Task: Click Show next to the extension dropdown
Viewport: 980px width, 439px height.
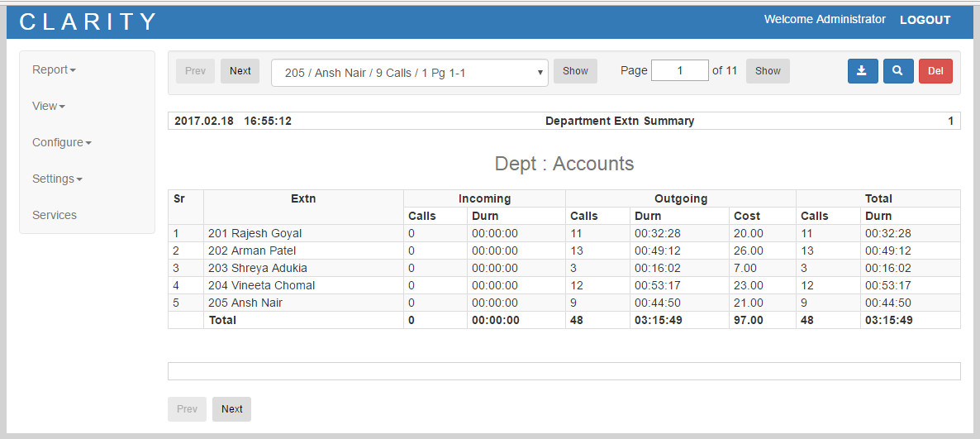Action: [x=575, y=70]
